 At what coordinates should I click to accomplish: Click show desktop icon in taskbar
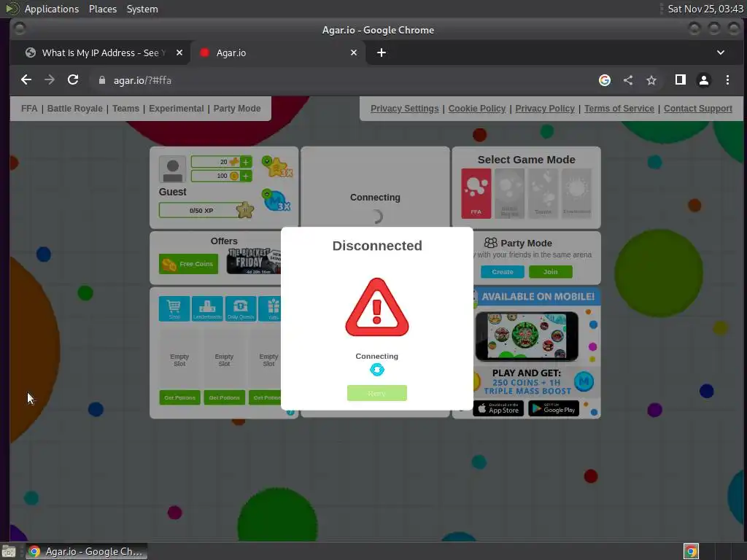(x=9, y=551)
